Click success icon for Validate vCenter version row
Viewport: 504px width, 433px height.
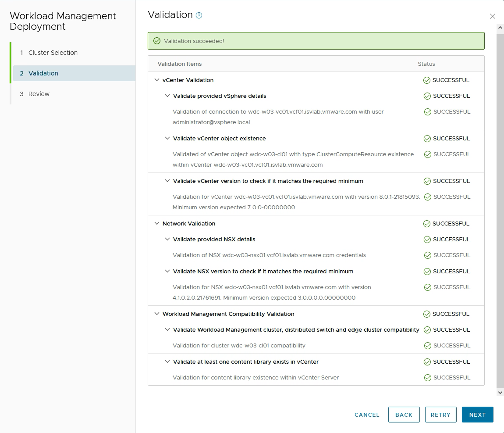[x=427, y=181]
